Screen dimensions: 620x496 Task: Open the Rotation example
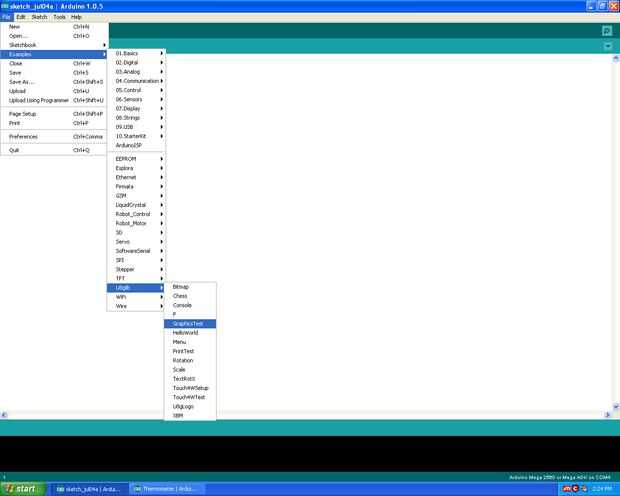point(190,360)
